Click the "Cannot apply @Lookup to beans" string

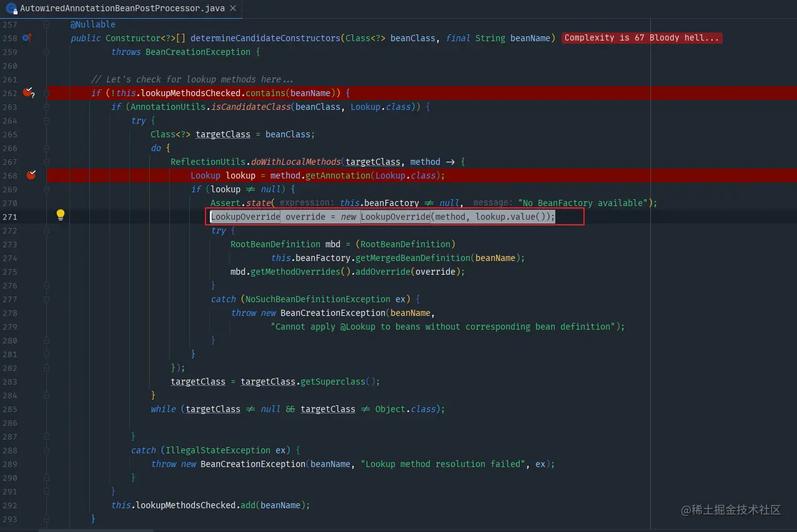[443, 327]
